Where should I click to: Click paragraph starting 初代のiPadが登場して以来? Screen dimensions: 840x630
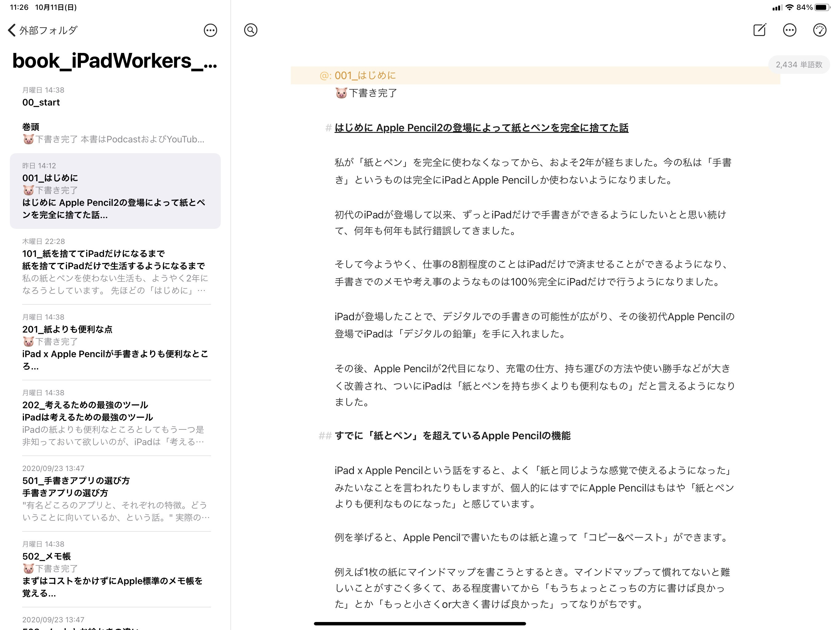click(x=530, y=223)
